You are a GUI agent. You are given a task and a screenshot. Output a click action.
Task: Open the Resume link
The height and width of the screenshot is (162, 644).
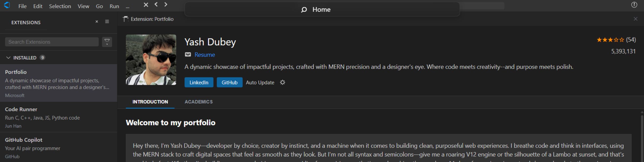[205, 55]
